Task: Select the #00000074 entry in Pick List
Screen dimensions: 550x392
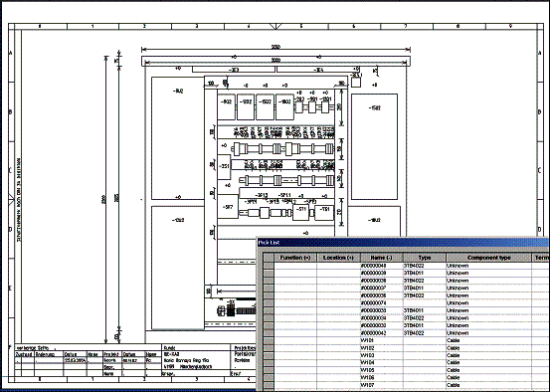Action: tap(381, 302)
